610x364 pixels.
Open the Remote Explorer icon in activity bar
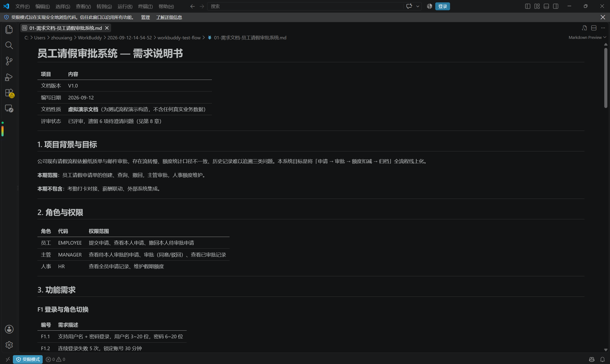[x=9, y=108]
